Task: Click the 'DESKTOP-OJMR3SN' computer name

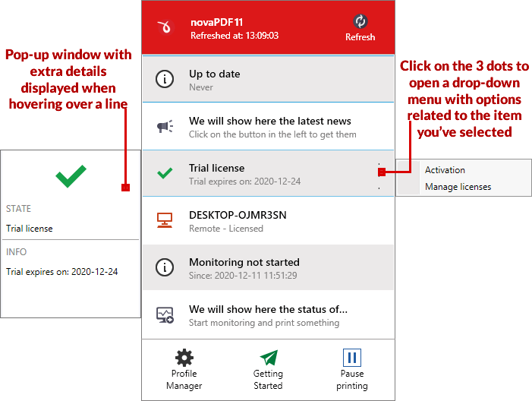Action: (x=238, y=215)
